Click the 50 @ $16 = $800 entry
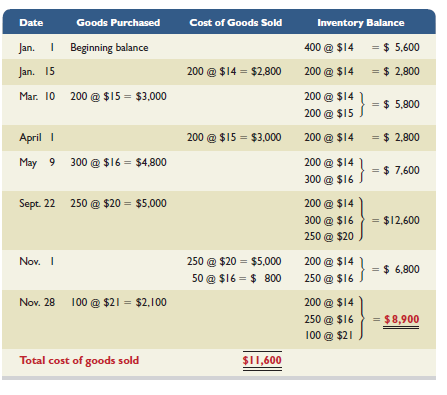This screenshot has height=395, width=447. pos(236,278)
